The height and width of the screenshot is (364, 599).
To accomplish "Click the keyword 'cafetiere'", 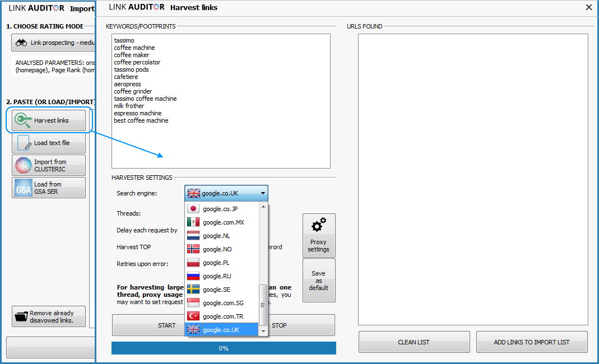I will click(x=126, y=77).
